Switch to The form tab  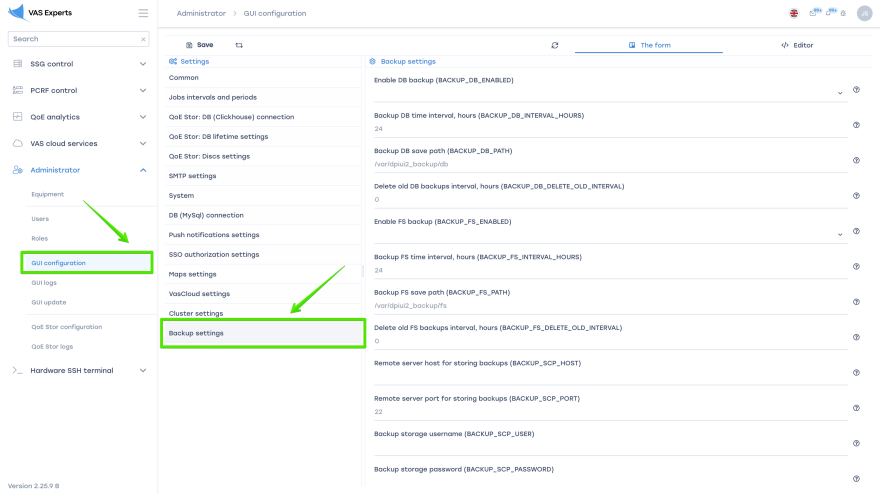(x=649, y=45)
